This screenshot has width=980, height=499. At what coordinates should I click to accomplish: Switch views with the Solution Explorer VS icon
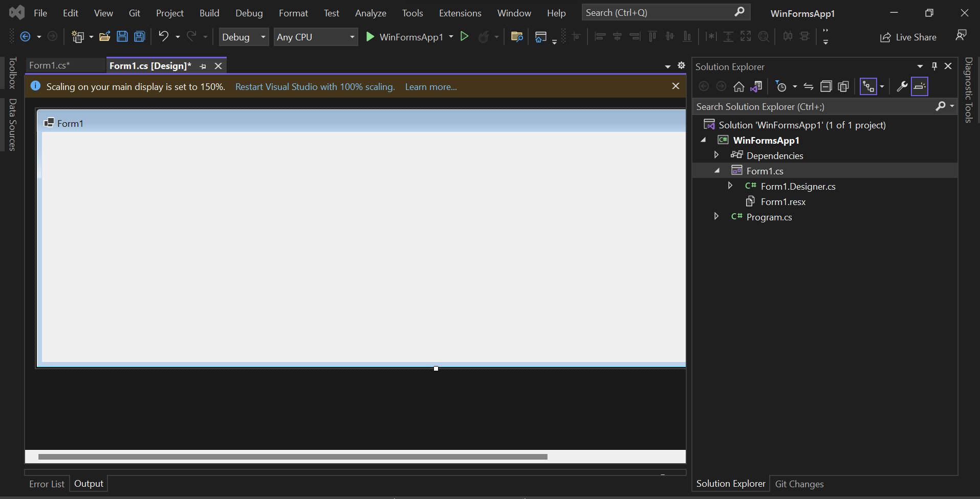pyautogui.click(x=756, y=86)
